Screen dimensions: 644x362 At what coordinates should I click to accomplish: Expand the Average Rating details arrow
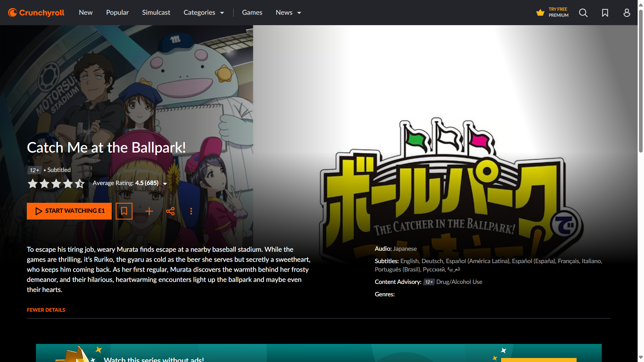point(165,184)
